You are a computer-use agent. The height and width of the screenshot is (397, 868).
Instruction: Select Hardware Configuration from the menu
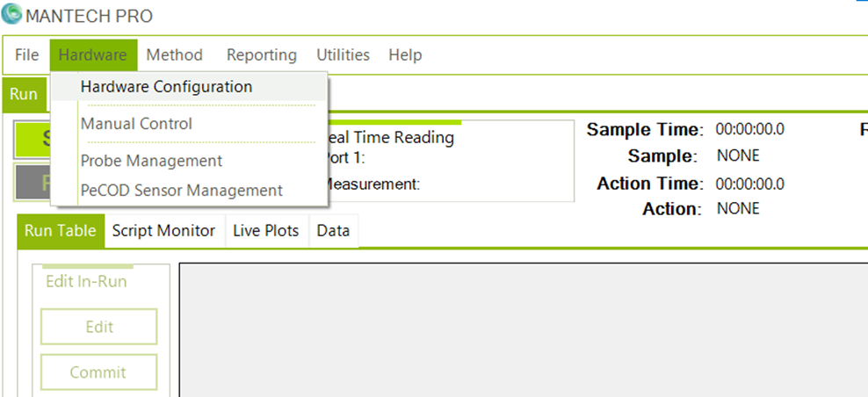166,87
